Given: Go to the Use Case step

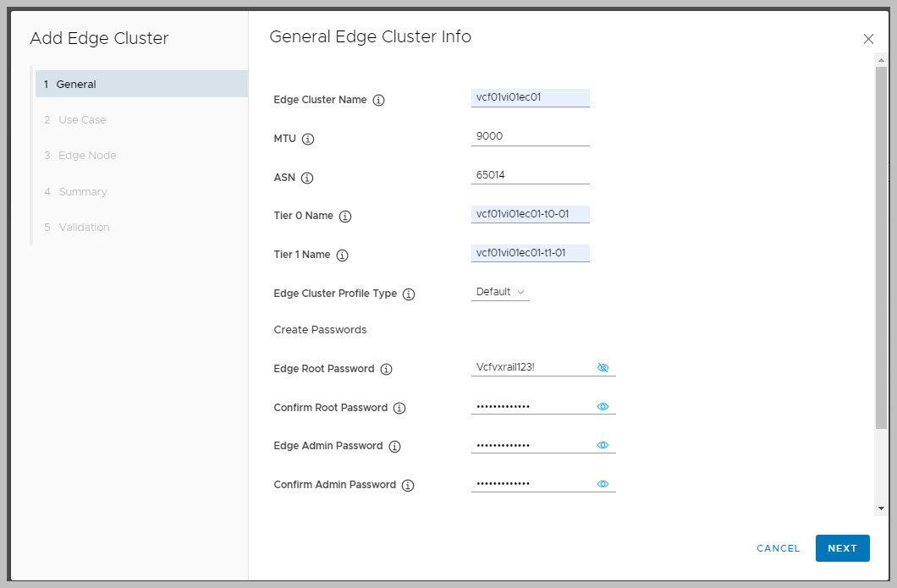Looking at the screenshot, I should click(82, 120).
